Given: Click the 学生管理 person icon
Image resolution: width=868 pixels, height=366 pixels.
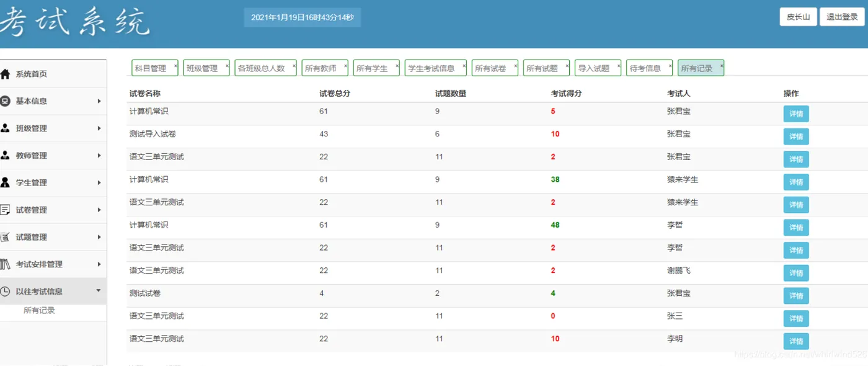Looking at the screenshot, I should pyautogui.click(x=5, y=183).
